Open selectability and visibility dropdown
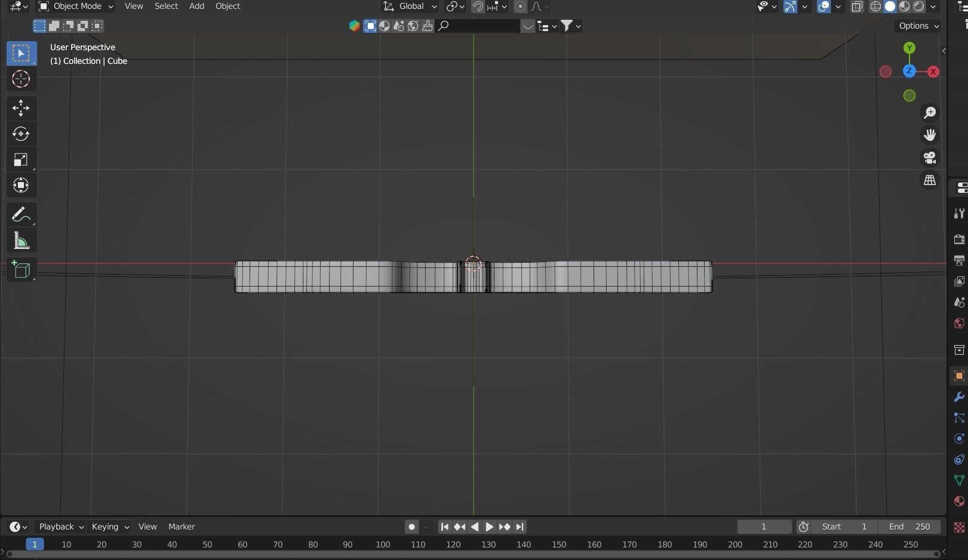Screen dimensions: 968x560 [767, 7]
